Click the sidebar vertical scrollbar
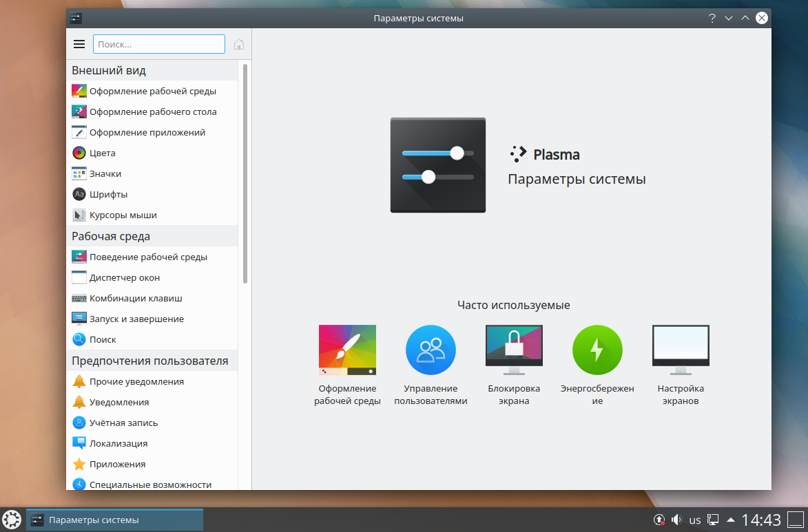808x532 pixels. click(245, 173)
